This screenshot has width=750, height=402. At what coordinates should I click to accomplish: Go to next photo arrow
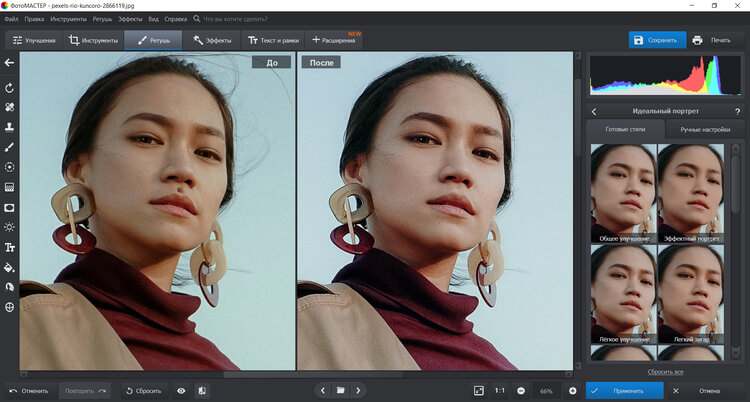click(358, 391)
